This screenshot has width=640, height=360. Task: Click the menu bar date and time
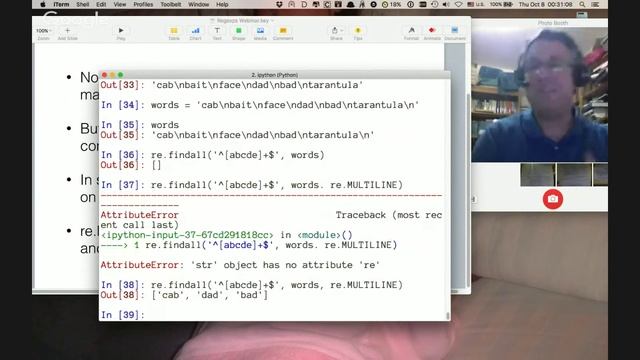point(545,4)
